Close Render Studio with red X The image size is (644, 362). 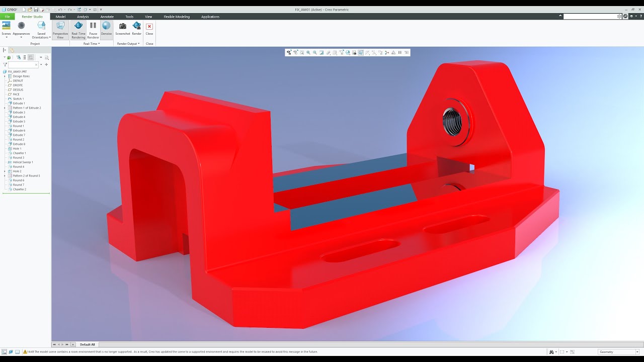pos(149,28)
